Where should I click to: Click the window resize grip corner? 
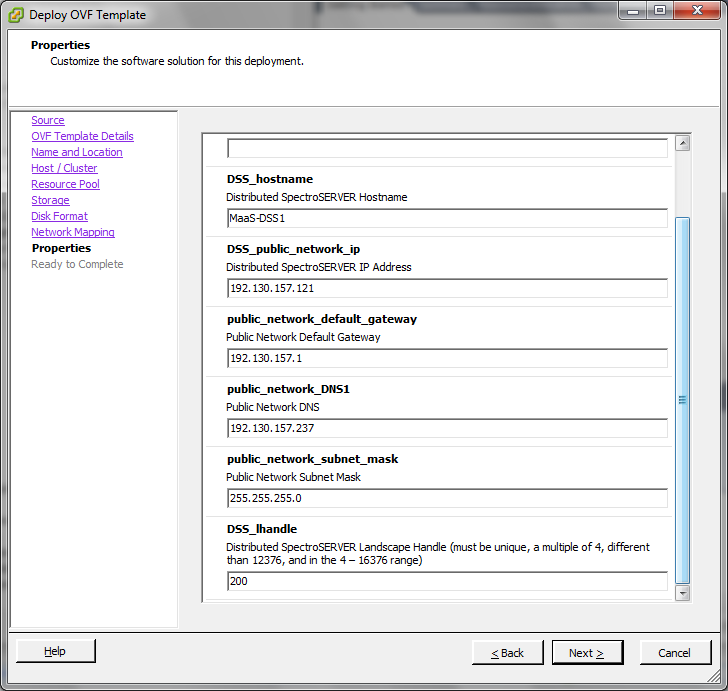[x=714, y=676]
